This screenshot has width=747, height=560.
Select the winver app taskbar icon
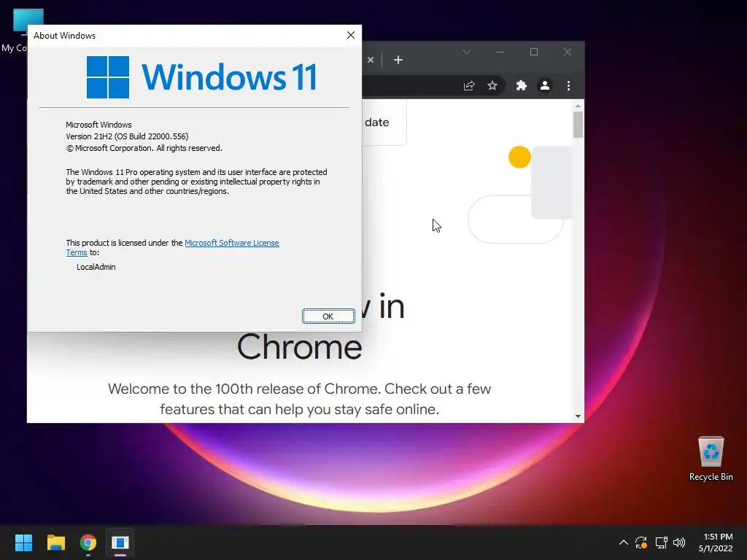click(x=120, y=542)
